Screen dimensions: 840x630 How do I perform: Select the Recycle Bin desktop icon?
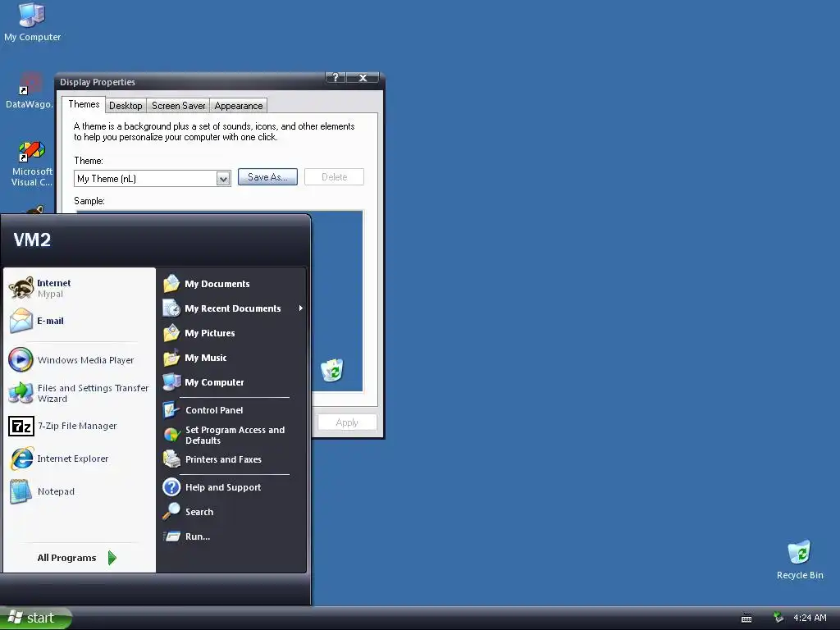click(x=800, y=560)
